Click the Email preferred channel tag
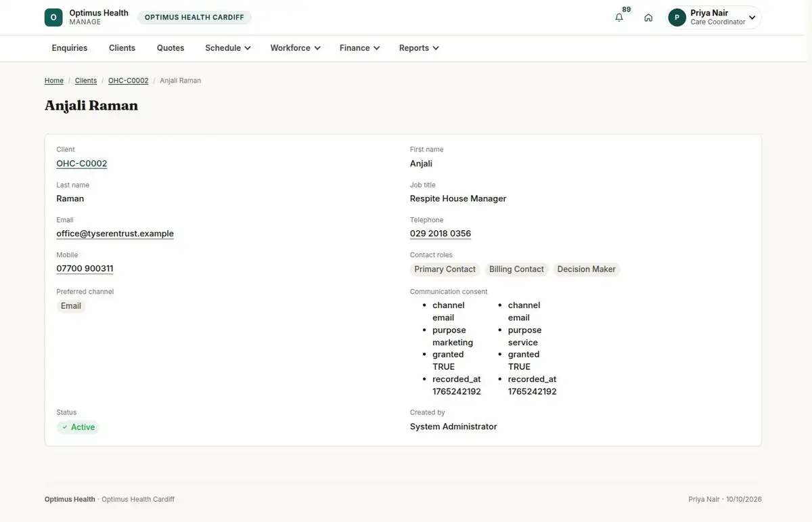This screenshot has width=812, height=522. pyautogui.click(x=71, y=306)
